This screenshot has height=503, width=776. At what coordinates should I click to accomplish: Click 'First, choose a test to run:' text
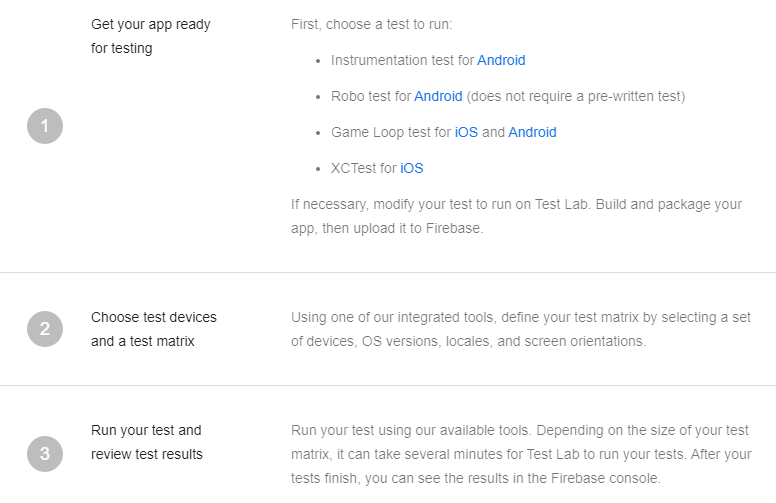(385, 24)
